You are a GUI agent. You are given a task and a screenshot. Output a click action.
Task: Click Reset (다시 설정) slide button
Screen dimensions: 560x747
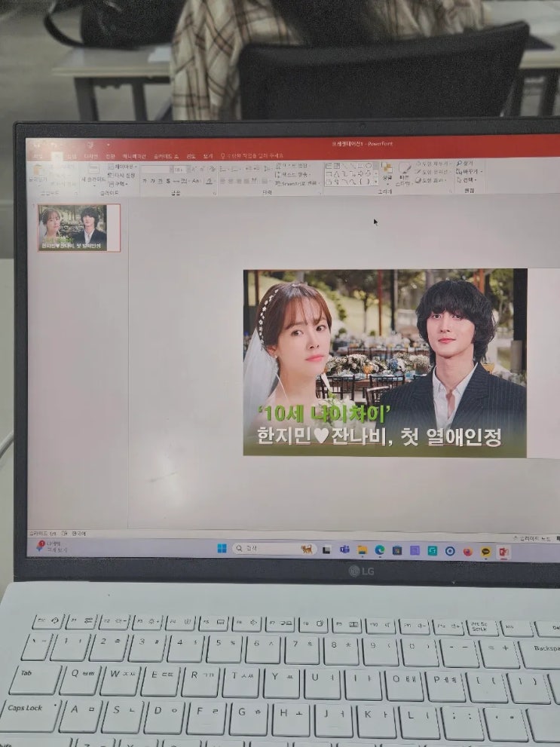click(x=122, y=175)
